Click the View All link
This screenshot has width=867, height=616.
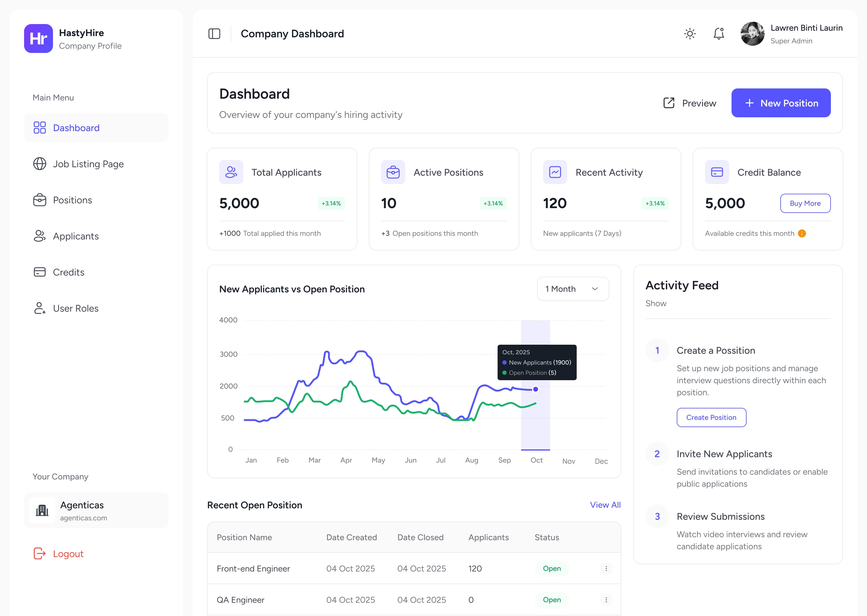coord(605,504)
